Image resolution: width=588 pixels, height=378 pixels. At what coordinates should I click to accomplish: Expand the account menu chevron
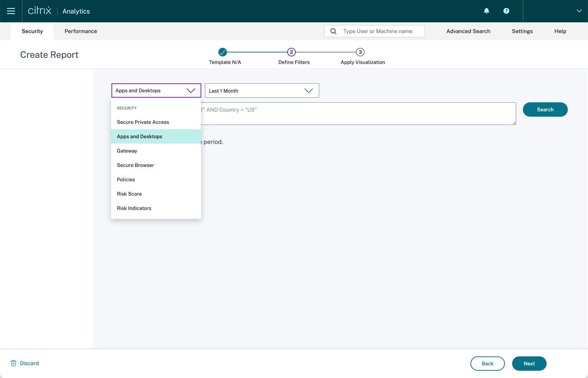point(579,11)
